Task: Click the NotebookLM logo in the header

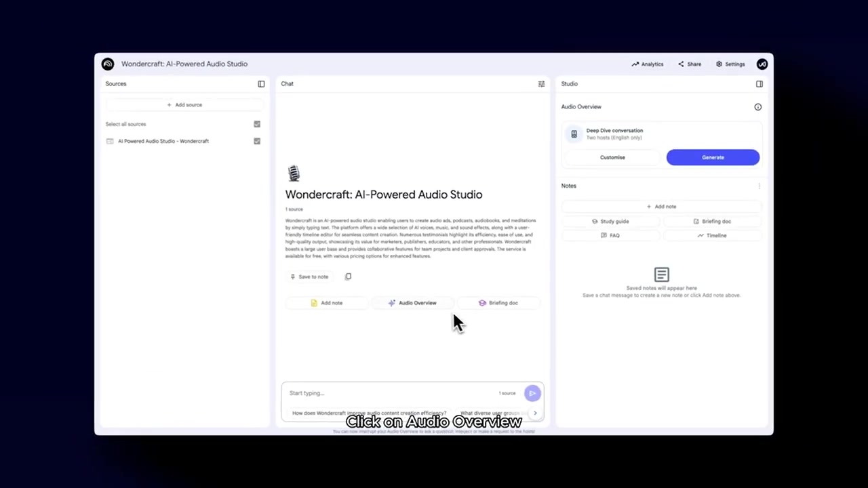Action: pyautogui.click(x=108, y=64)
